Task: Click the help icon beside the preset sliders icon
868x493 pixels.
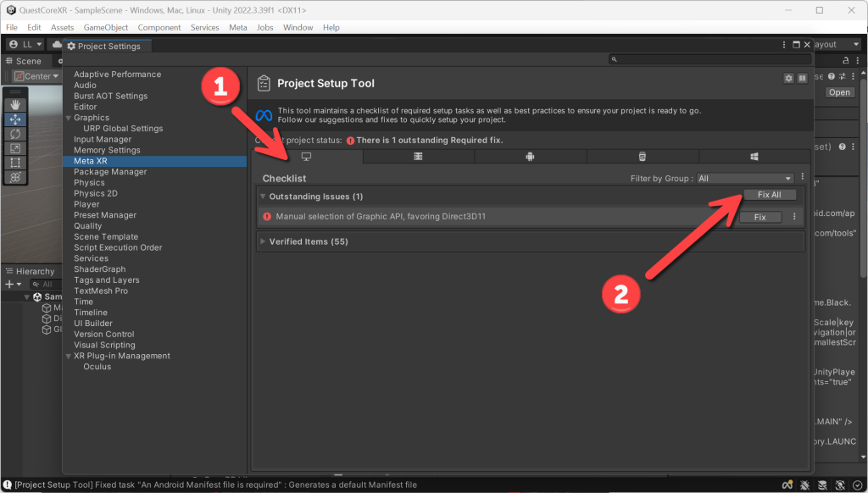Action: tap(832, 76)
